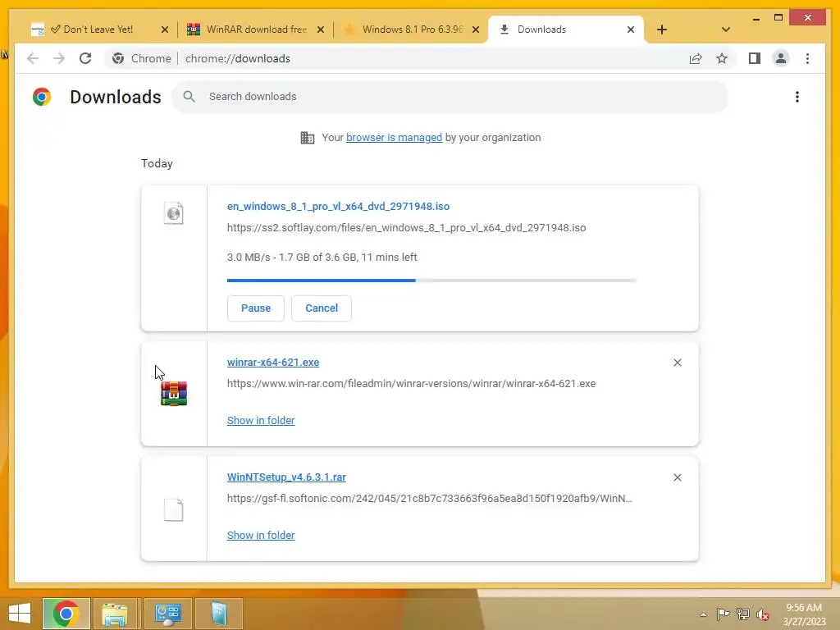Remove WinNTSetup_v4.6.3.1.rar from the list
The image size is (840, 630).
tap(677, 477)
